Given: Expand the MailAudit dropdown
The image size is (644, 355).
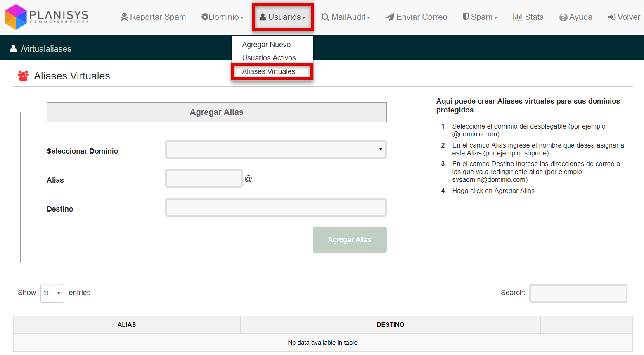Looking at the screenshot, I should point(346,17).
